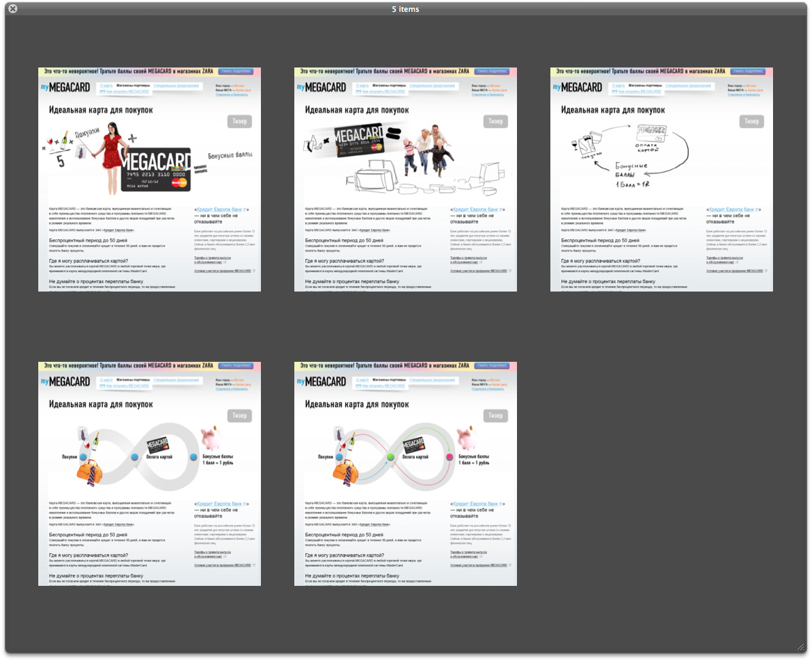
Task: Close the Quick Look index sheet window
Action: [x=13, y=9]
